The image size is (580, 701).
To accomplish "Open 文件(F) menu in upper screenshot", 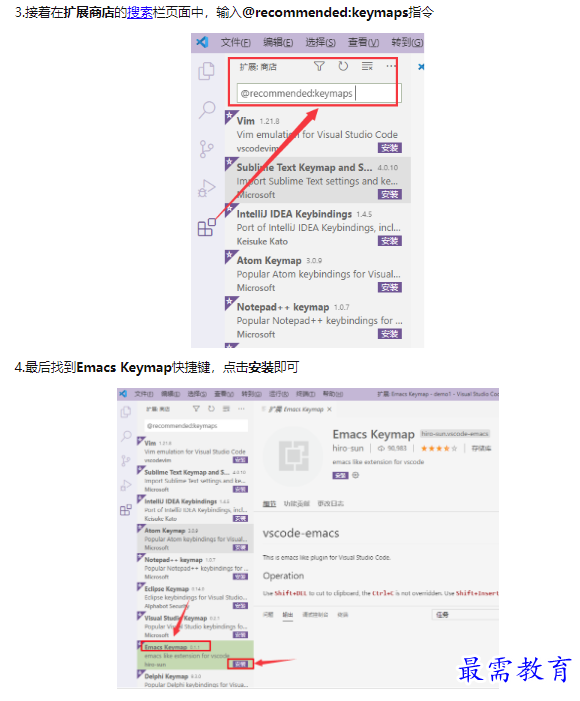I will 236,42.
